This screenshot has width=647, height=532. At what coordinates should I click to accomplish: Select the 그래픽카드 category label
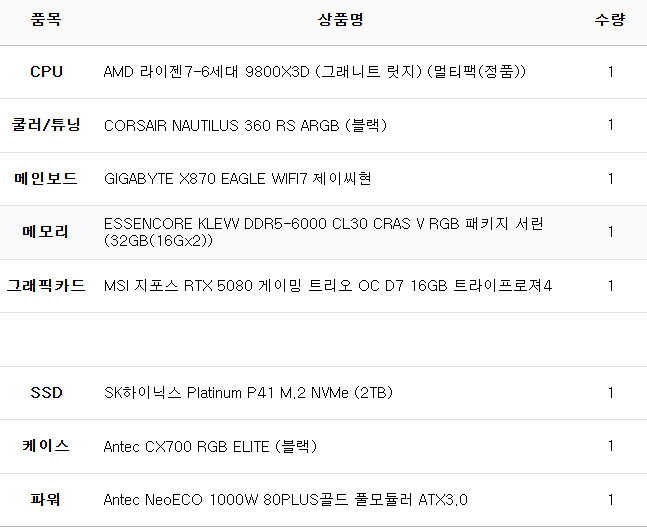pyautogui.click(x=46, y=286)
